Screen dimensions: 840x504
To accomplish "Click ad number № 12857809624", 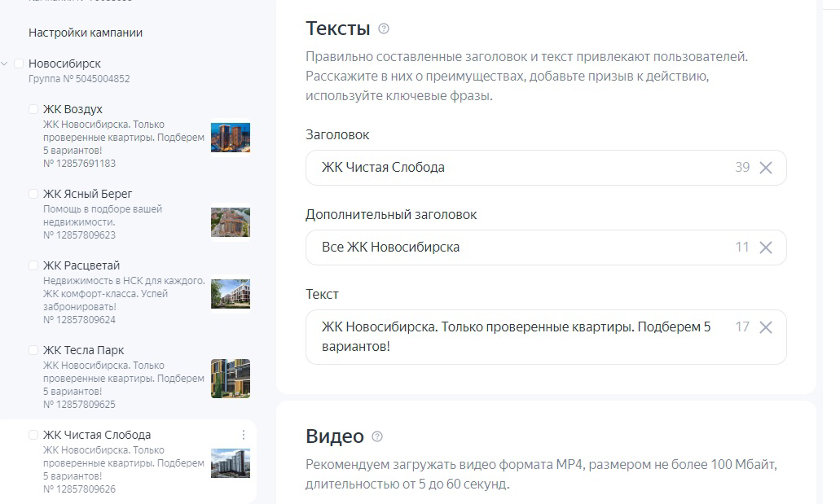I will click(x=79, y=320).
